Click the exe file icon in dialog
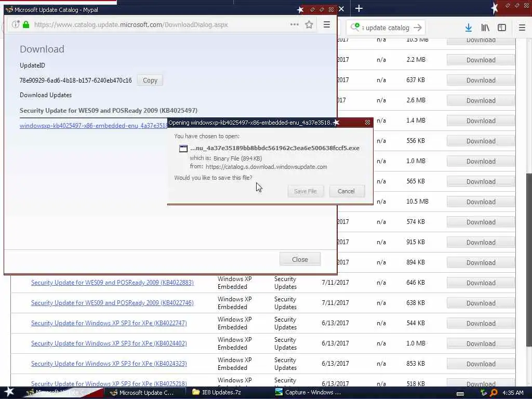 (x=183, y=148)
